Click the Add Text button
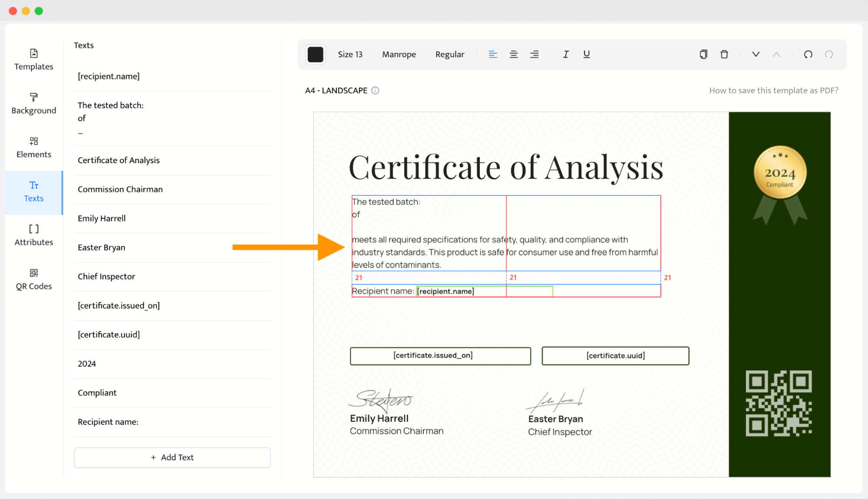This screenshot has width=868, height=499. click(172, 457)
